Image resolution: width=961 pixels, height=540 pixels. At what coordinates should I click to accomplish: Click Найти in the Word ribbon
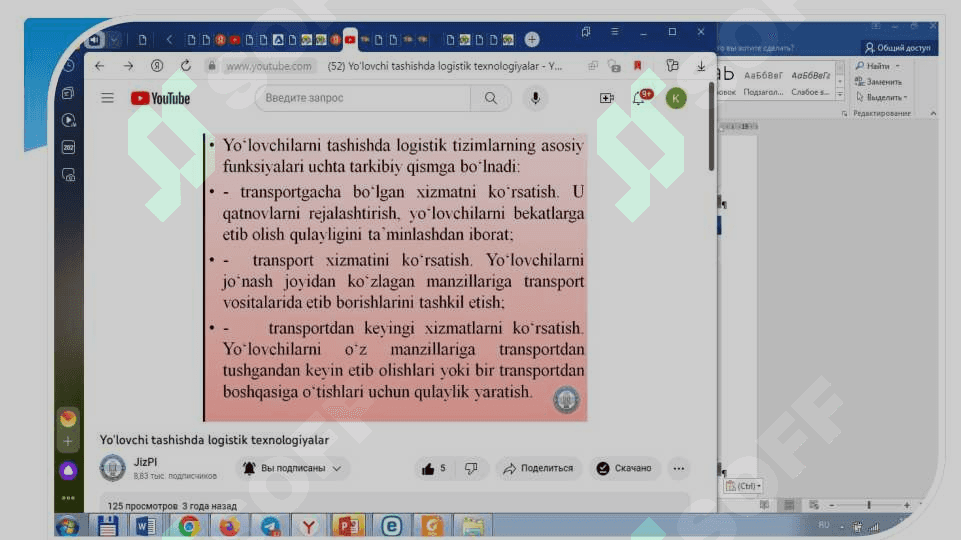point(878,66)
